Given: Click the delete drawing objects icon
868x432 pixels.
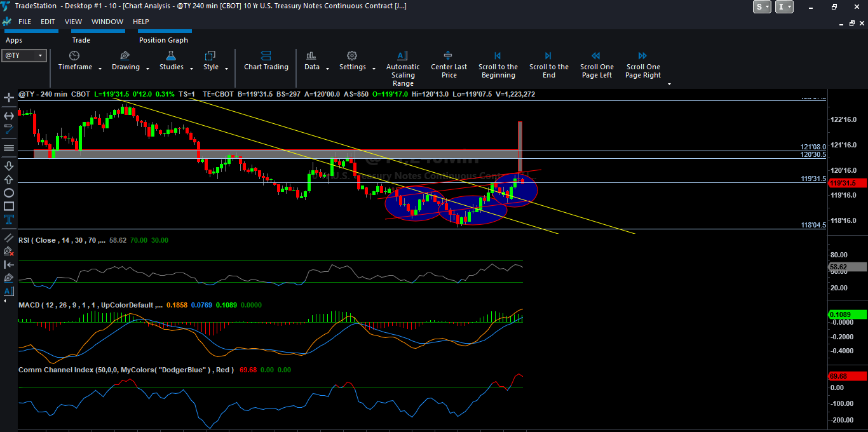Looking at the screenshot, I should click(x=9, y=251).
